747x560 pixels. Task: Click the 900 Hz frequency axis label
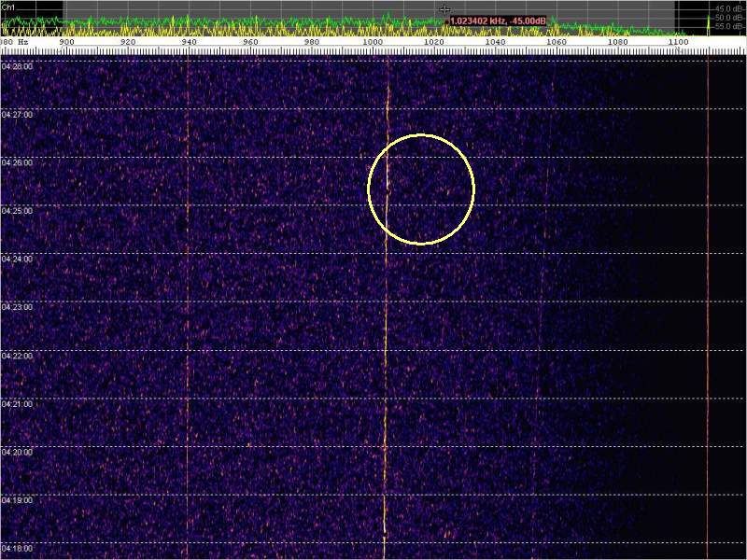[66, 42]
